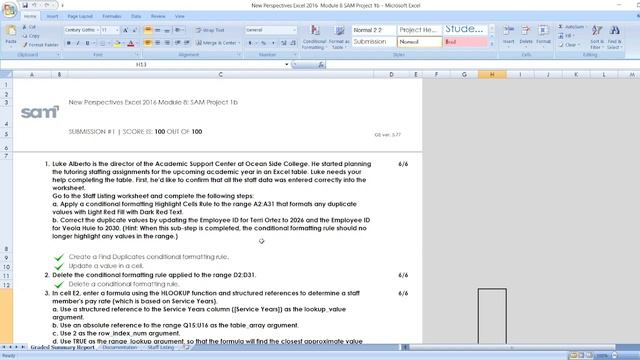Screen dimensions: 640x360
Task: Open the font size dropdown
Action: [117, 30]
